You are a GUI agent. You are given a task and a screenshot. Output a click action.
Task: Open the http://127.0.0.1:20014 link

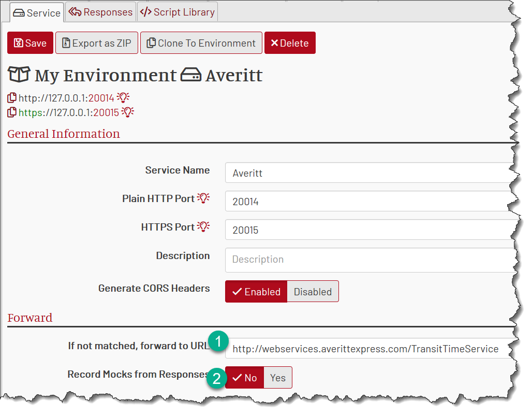click(x=66, y=98)
